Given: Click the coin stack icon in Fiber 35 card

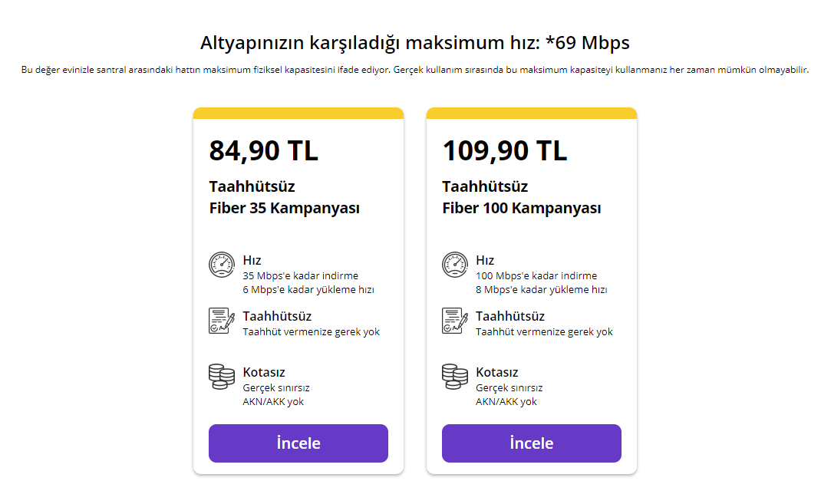Looking at the screenshot, I should 222,377.
